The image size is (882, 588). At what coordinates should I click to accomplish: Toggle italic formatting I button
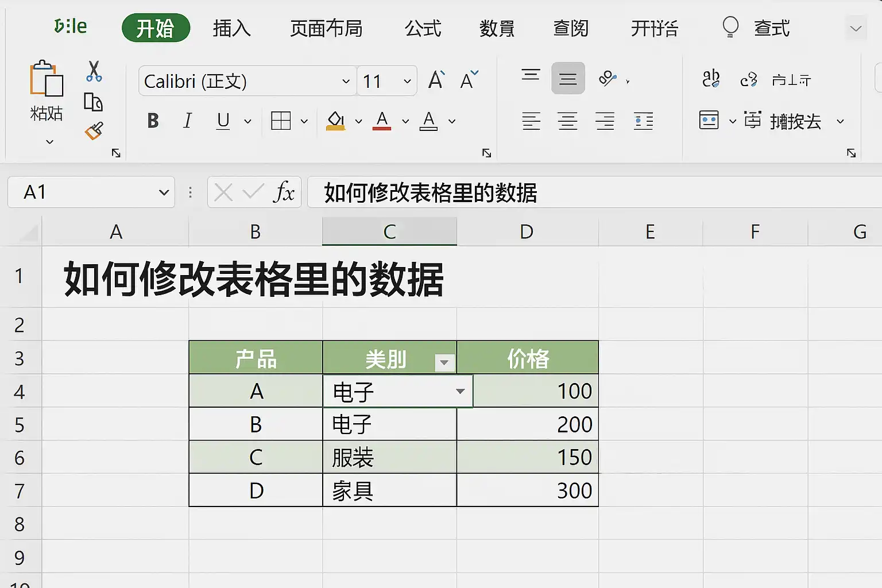point(187,121)
